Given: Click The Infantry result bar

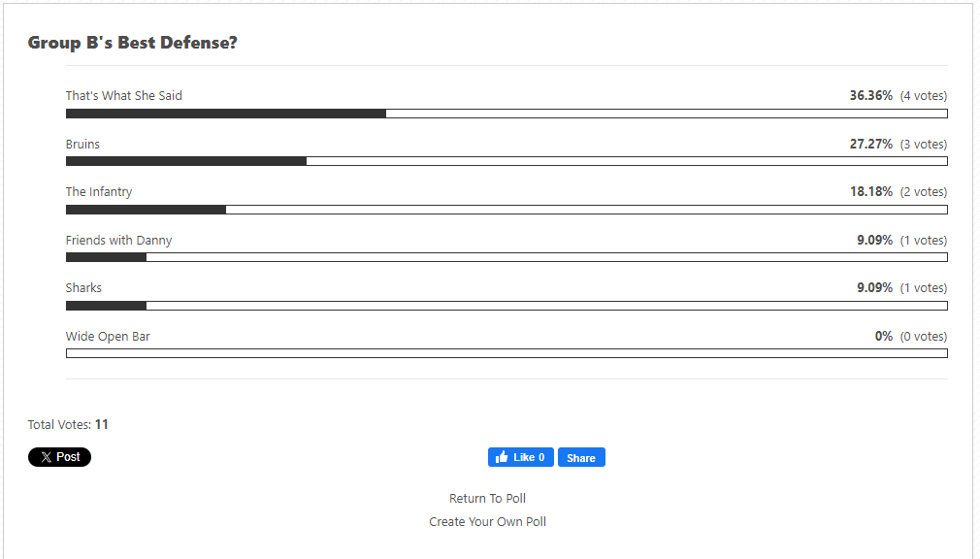Looking at the screenshot, I should pyautogui.click(x=506, y=210).
